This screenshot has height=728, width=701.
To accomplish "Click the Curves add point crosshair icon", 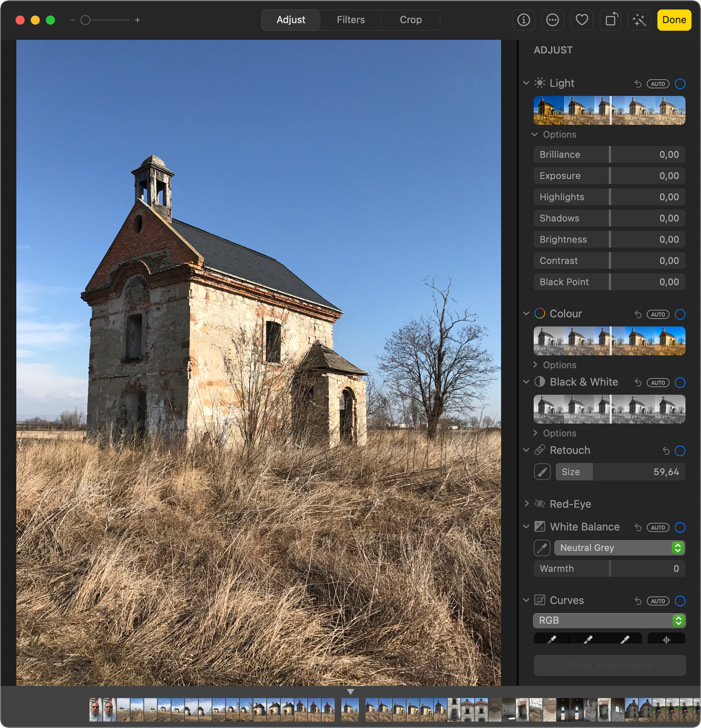I will (666, 640).
